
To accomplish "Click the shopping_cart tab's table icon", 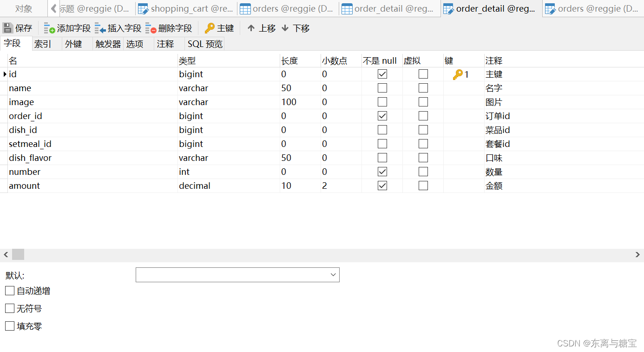I will click(x=143, y=9).
